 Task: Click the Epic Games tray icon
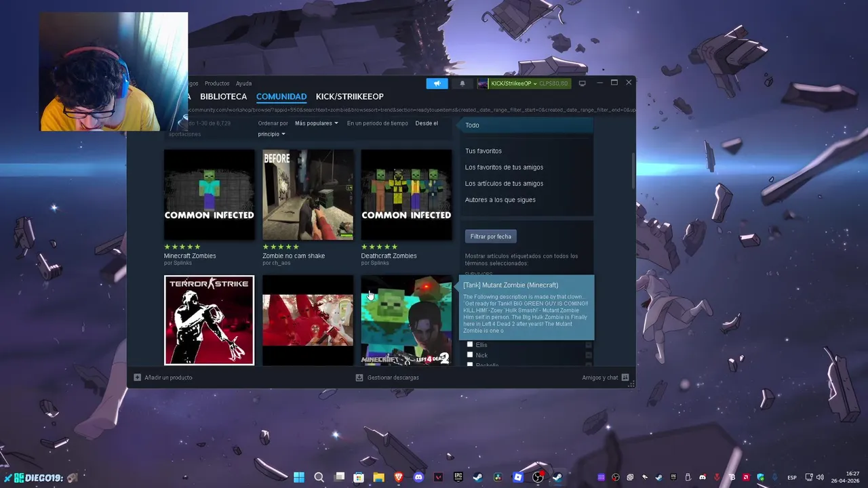point(673,477)
